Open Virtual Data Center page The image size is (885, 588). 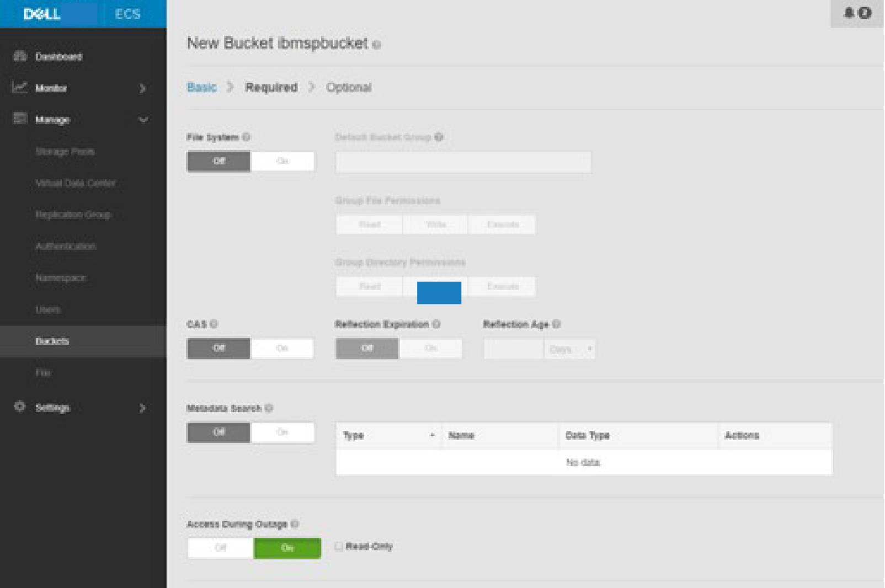[x=76, y=183]
